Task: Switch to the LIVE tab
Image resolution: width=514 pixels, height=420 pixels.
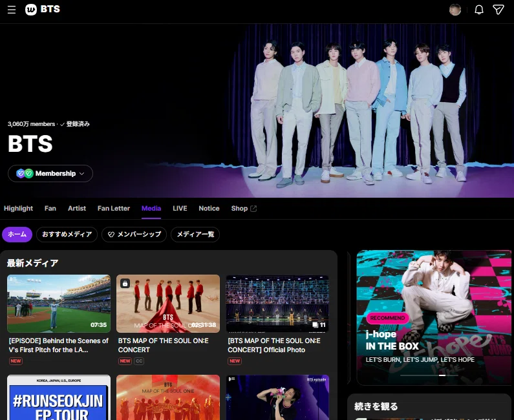Action: 180,208
